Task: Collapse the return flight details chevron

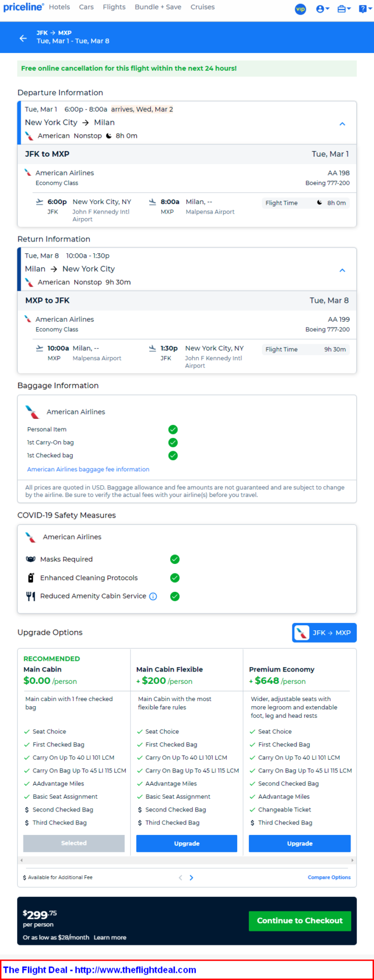Action: (x=343, y=271)
